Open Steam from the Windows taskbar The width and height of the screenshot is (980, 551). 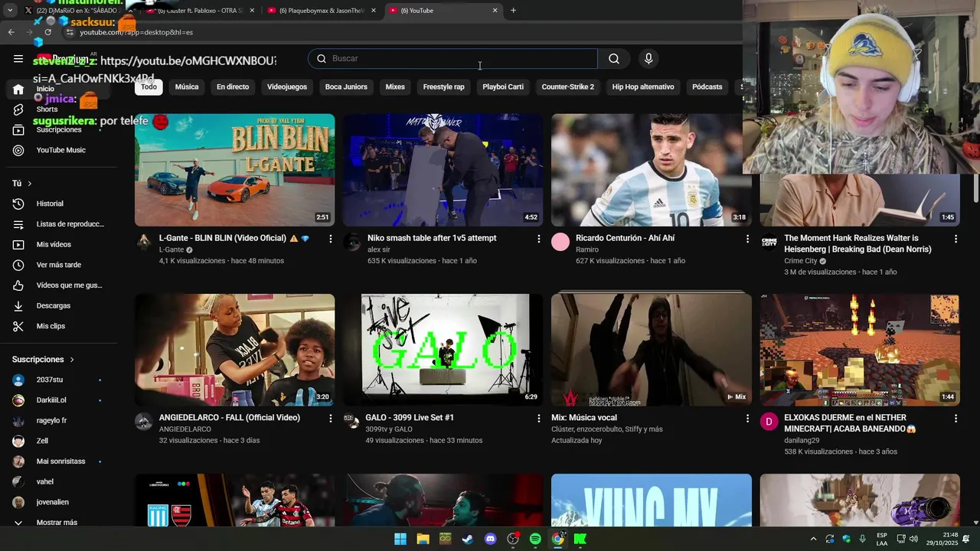pyautogui.click(x=467, y=539)
